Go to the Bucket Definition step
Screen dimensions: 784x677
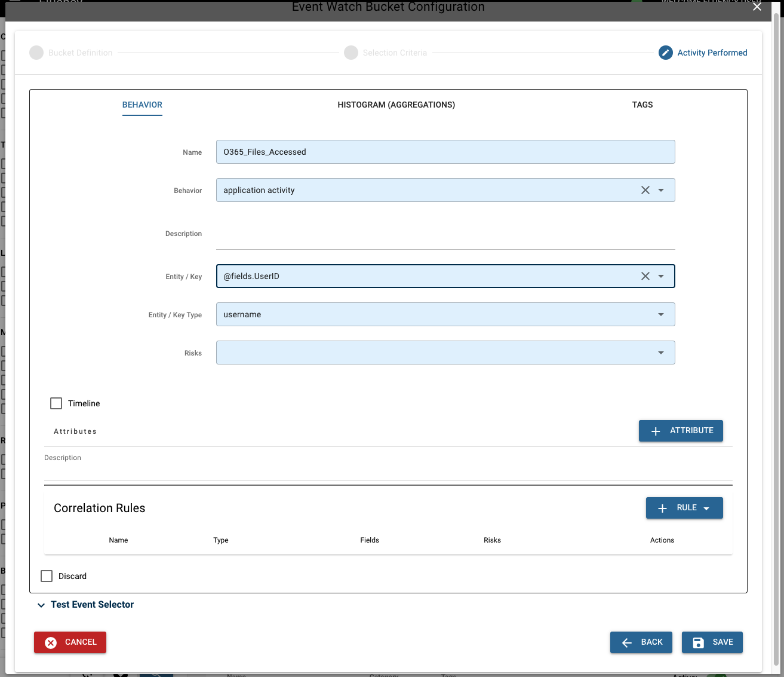72,53
